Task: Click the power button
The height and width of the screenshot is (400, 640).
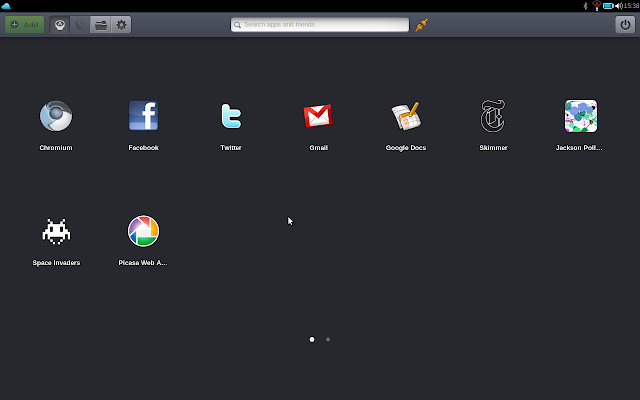Action: point(625,24)
